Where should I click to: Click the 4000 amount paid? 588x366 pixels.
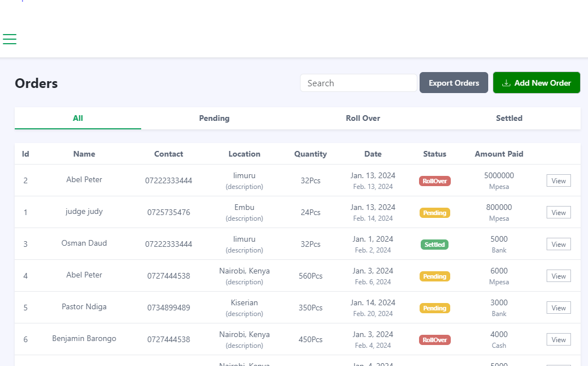coord(499,334)
